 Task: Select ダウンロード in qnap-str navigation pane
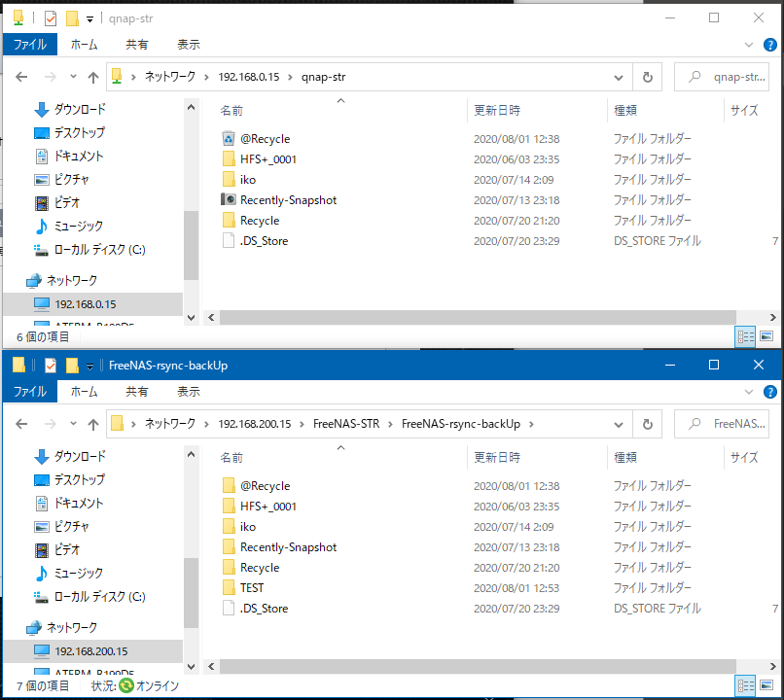80,109
